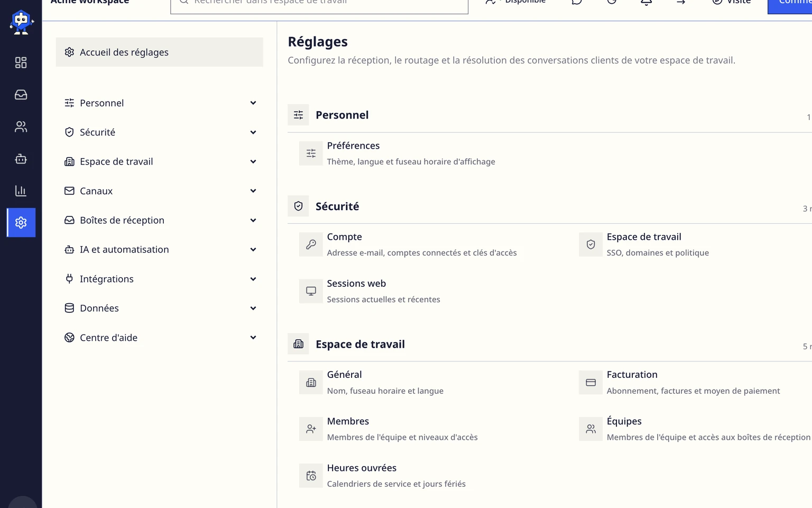Click the Personnel section heading in the main panel

(342, 115)
